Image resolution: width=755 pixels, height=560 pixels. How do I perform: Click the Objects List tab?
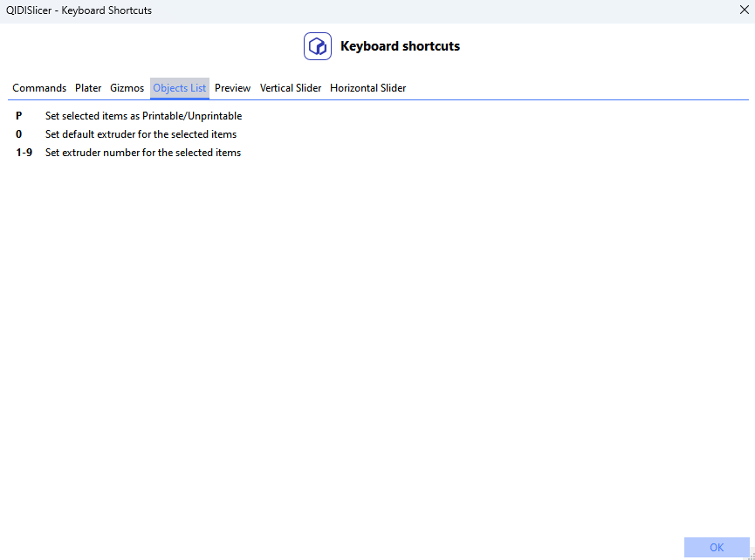pos(180,88)
